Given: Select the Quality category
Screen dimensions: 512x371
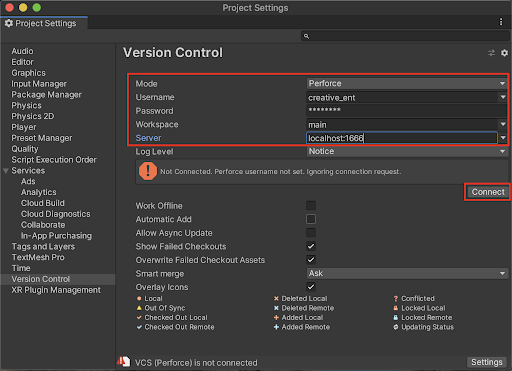Looking at the screenshot, I should coord(25,149).
